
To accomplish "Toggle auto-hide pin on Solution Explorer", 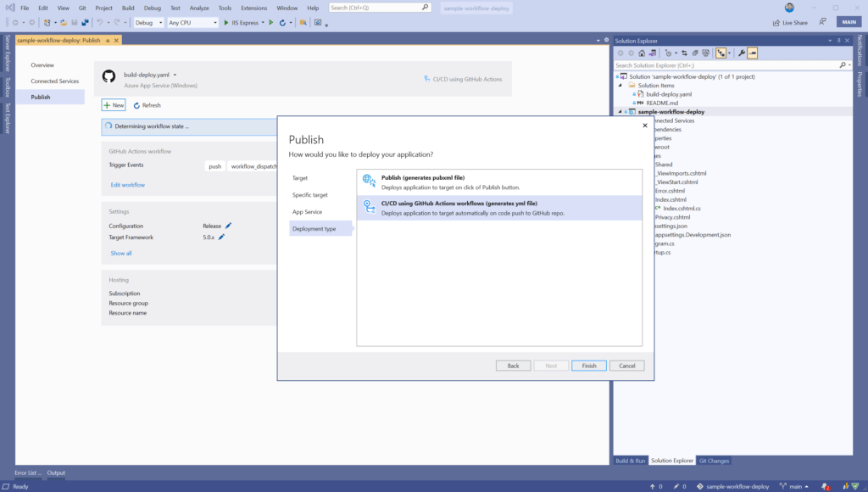I will 839,40.
